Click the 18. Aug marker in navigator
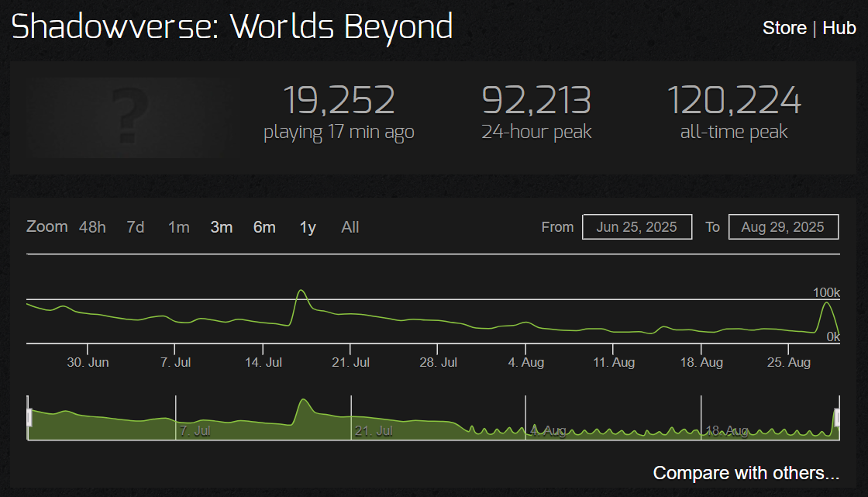 pos(727,430)
